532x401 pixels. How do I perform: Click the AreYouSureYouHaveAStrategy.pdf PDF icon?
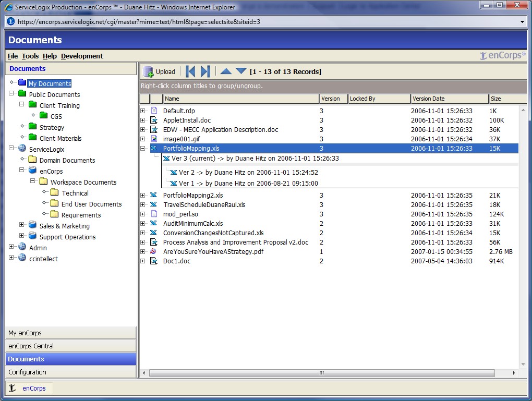point(153,251)
